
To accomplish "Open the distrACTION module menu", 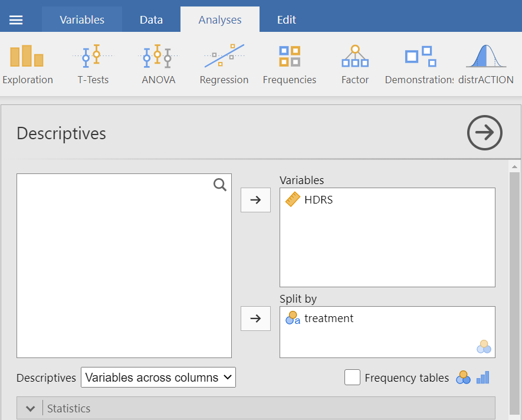I will [x=486, y=64].
